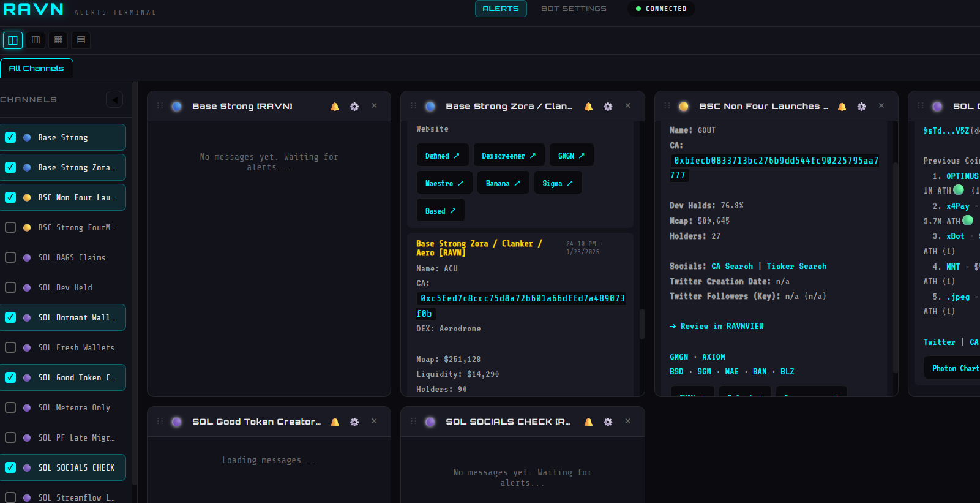Select the 2x2 grid layout icon
980x503 pixels.
tap(13, 40)
